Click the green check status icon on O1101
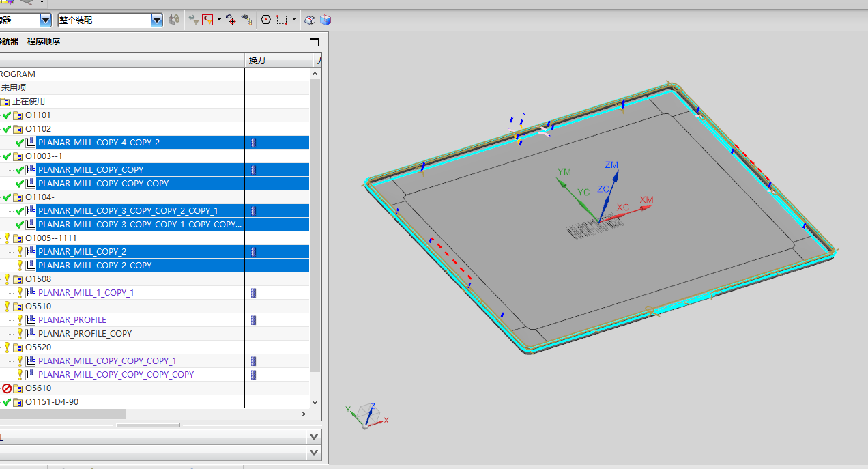 pyautogui.click(x=7, y=115)
